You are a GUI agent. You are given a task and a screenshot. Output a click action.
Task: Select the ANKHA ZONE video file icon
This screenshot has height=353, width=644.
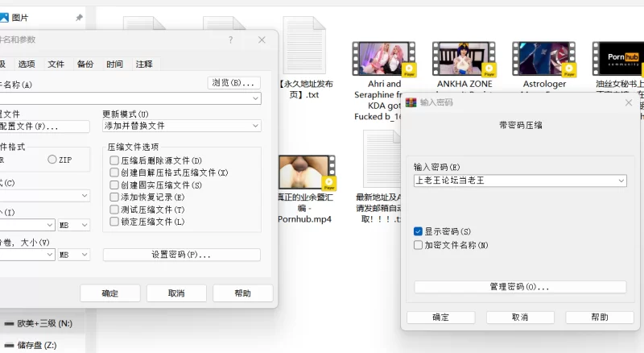coord(464,58)
